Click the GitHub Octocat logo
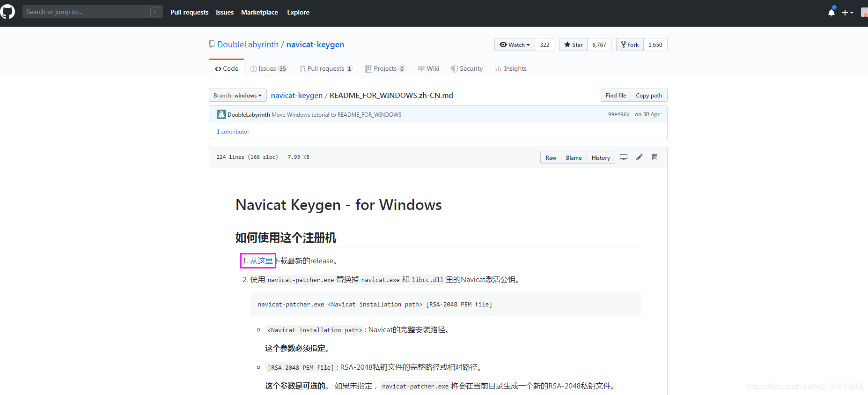Image resolution: width=868 pixels, height=395 pixels. pyautogui.click(x=7, y=12)
